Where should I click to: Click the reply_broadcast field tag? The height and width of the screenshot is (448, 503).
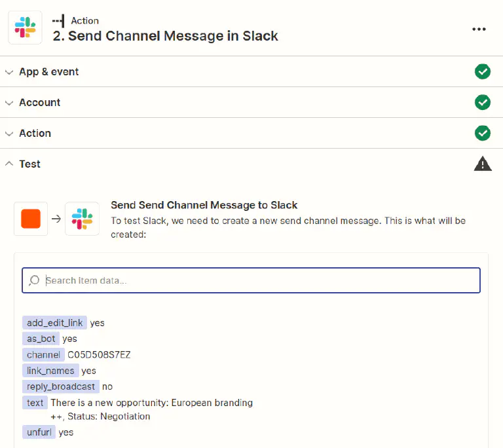(x=61, y=386)
